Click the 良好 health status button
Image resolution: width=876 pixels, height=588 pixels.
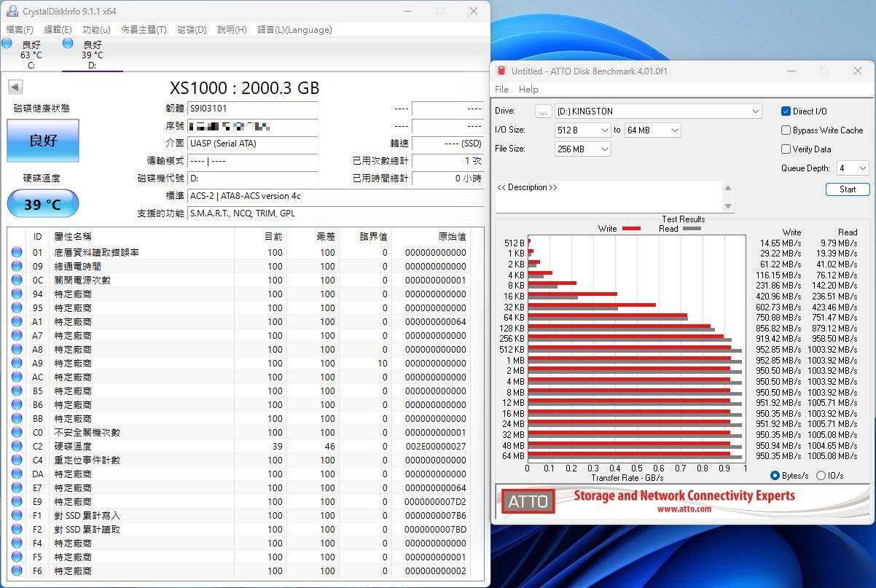tap(43, 141)
